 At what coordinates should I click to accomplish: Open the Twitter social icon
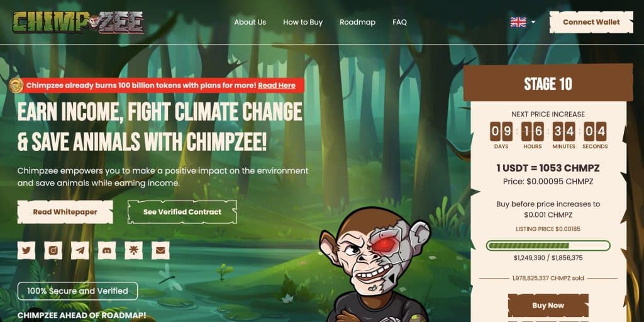[x=26, y=250]
